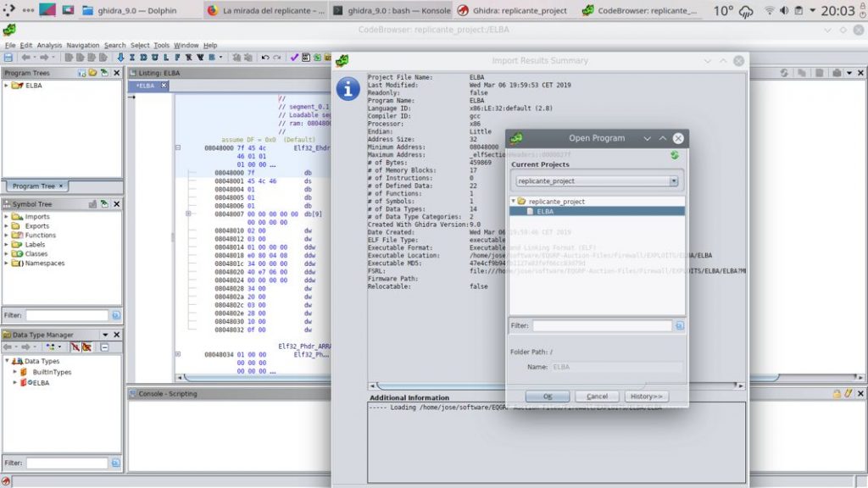Click the open folder icon in Program Trees

tap(92, 73)
